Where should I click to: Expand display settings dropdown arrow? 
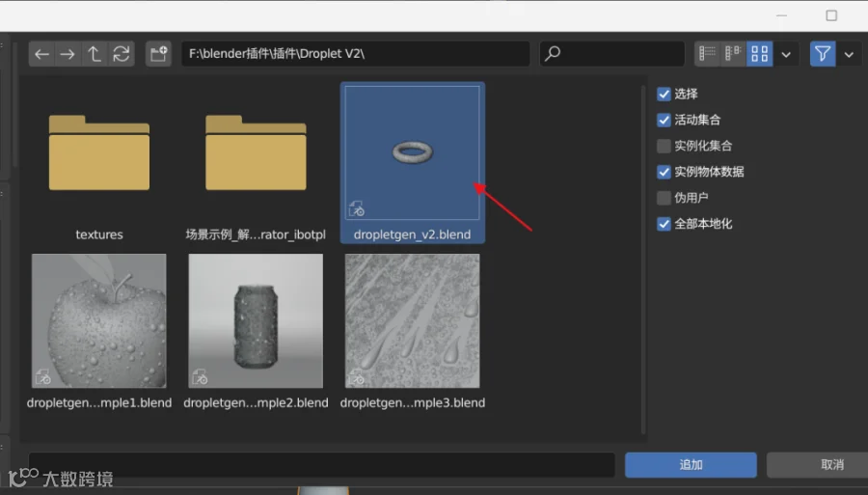click(786, 54)
